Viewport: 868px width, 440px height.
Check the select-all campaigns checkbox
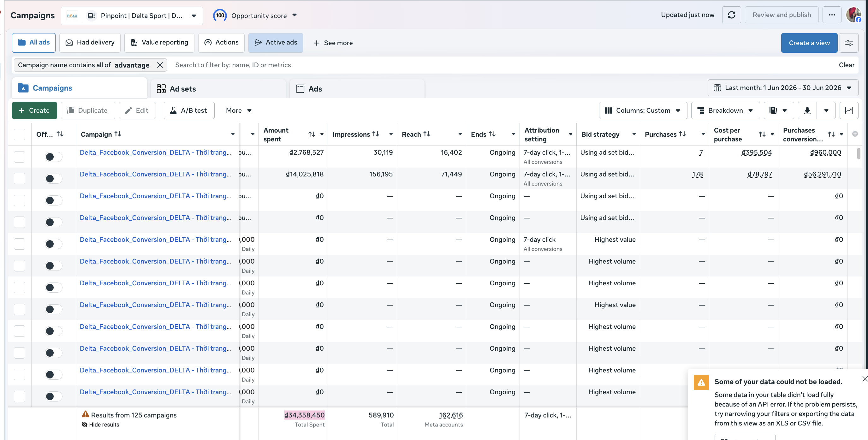tap(20, 134)
